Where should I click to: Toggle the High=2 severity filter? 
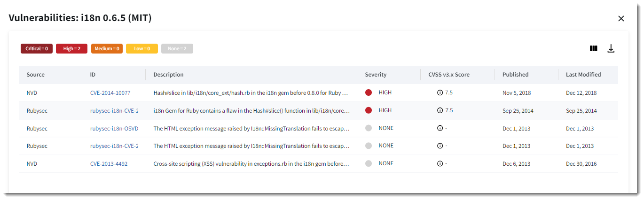71,48
